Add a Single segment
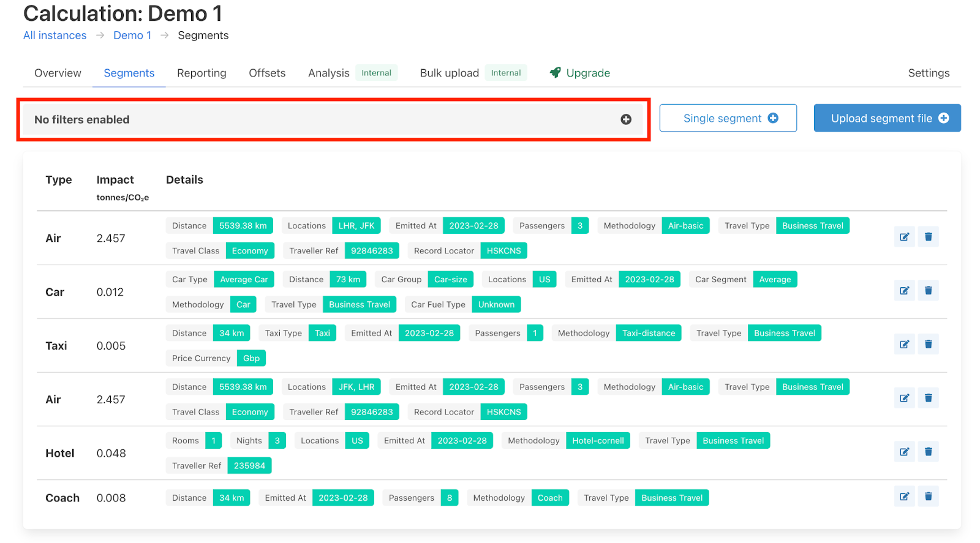980x543 pixels. click(728, 118)
